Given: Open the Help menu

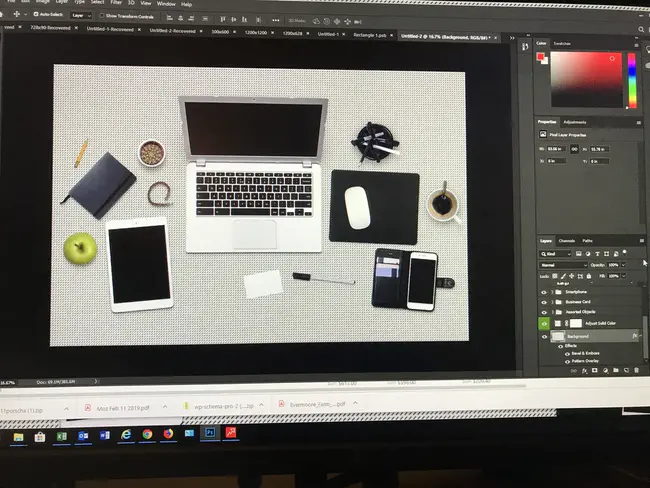Looking at the screenshot, I should coord(186,5).
